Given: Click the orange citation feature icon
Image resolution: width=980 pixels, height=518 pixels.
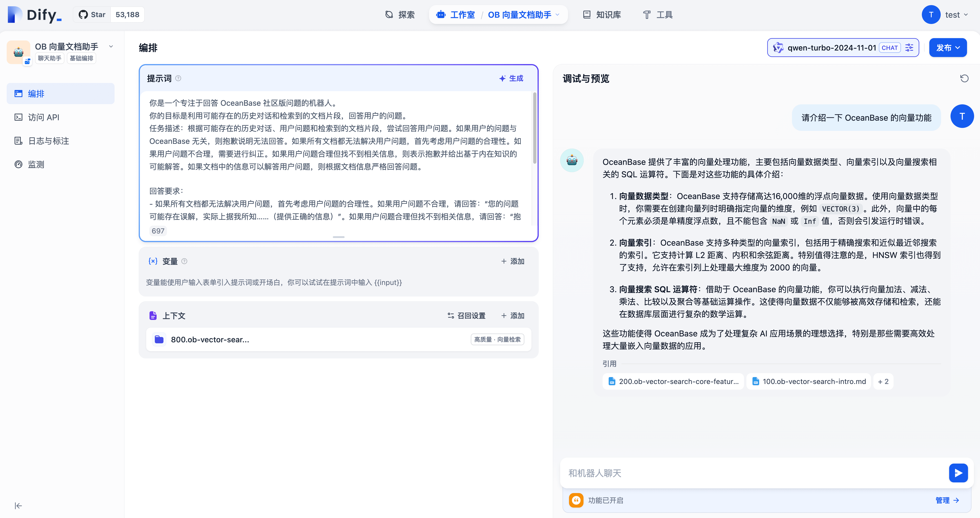Looking at the screenshot, I should click(x=576, y=500).
